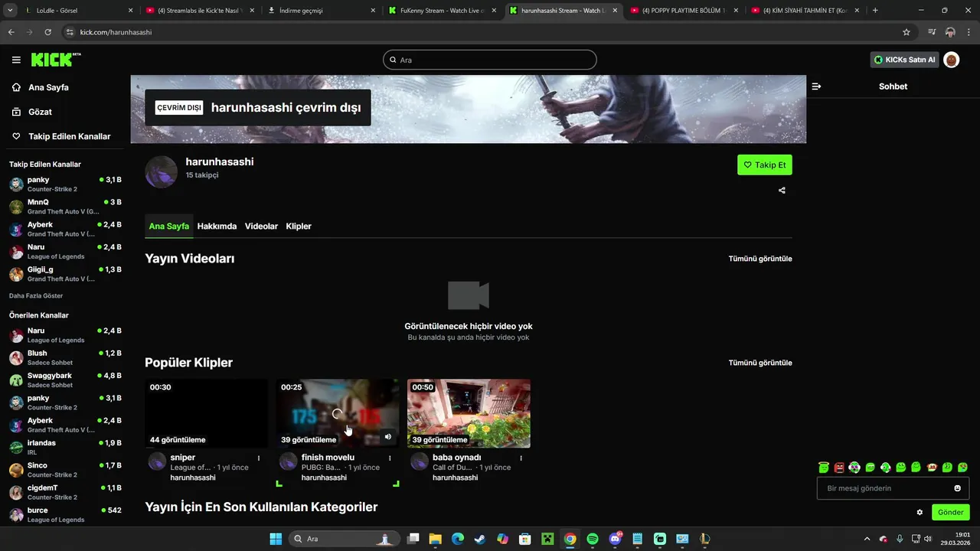This screenshot has width=980, height=551.
Task: Play the sniper clip thumbnail
Action: pos(207,413)
